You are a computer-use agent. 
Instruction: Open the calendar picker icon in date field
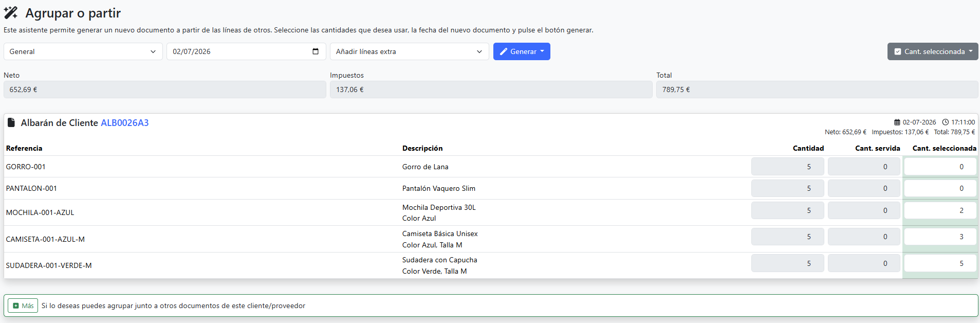(316, 51)
